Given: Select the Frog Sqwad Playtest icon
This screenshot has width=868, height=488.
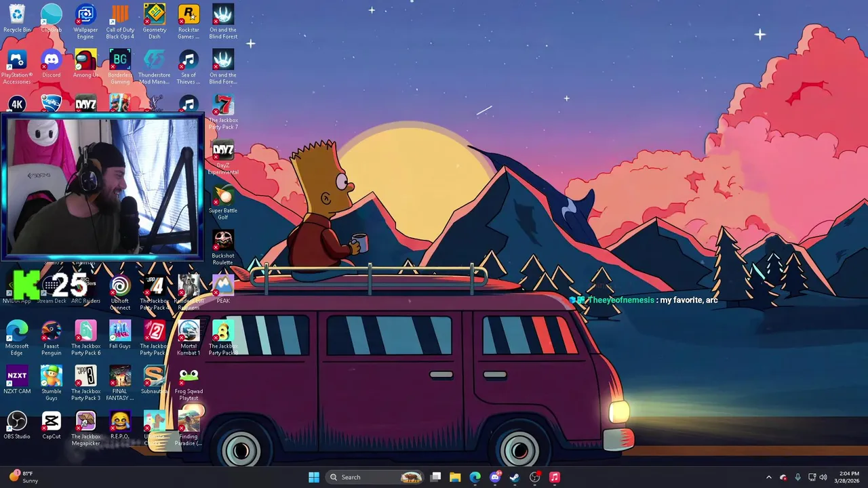Looking at the screenshot, I should [189, 384].
